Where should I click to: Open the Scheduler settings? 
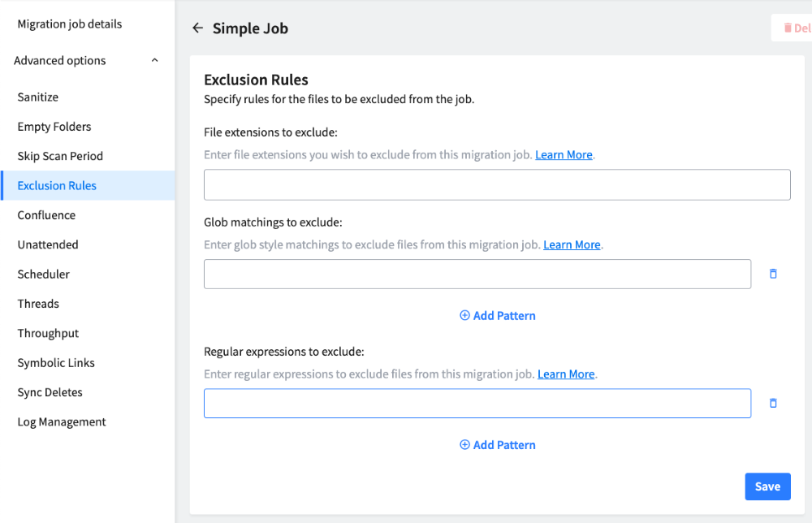click(42, 274)
